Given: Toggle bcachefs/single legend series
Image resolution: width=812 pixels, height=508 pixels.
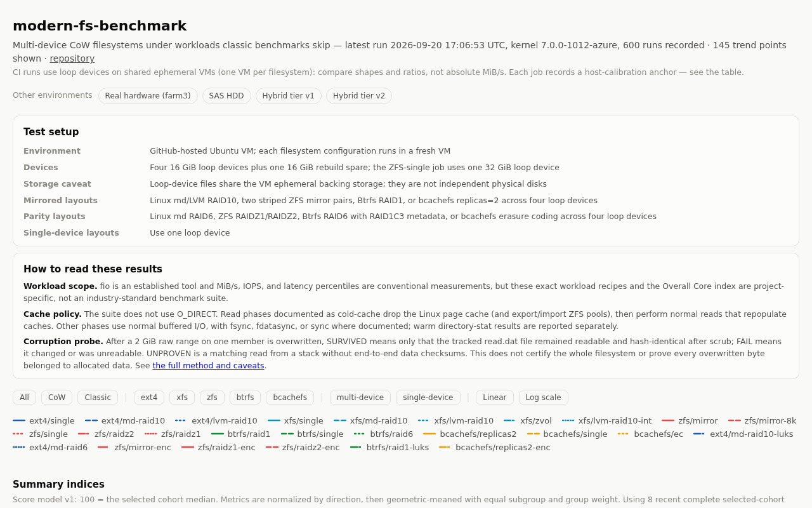Looking at the screenshot, I should 567,434.
